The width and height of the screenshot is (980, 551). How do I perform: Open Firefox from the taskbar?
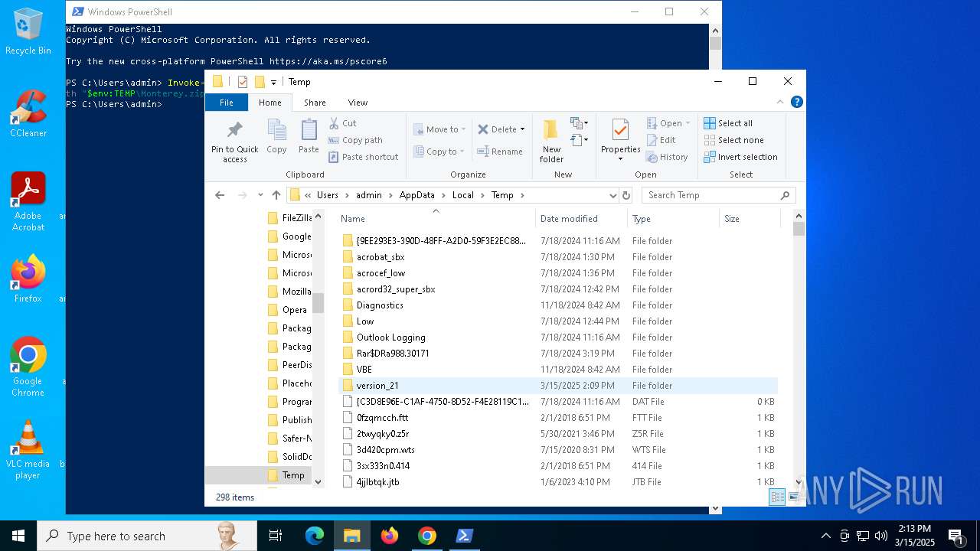click(x=390, y=536)
